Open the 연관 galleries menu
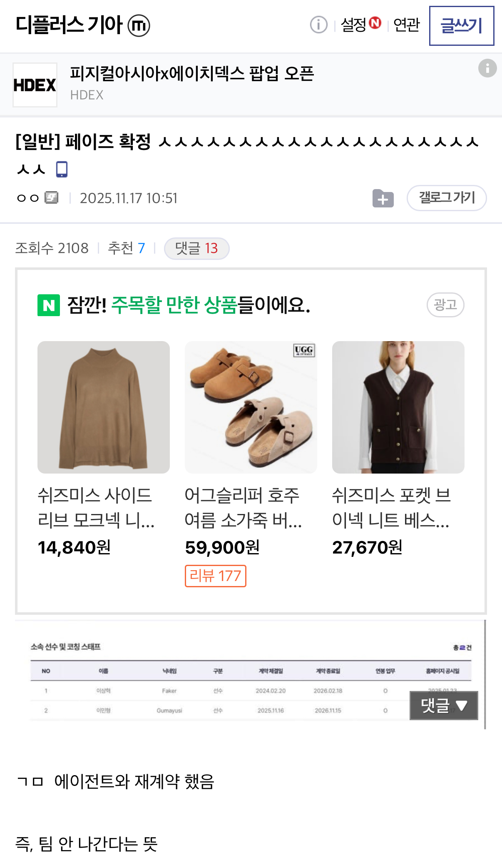Image resolution: width=502 pixels, height=868 pixels. click(406, 25)
